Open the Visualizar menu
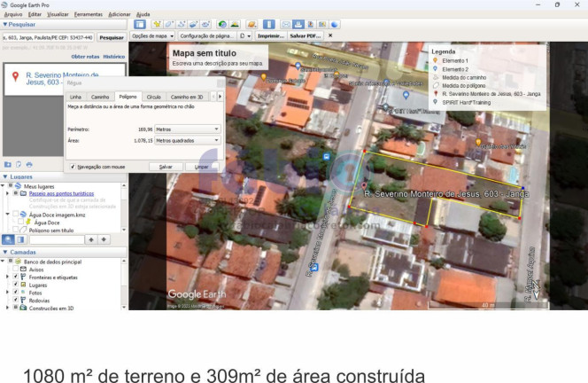The height and width of the screenshot is (383, 588). pos(58,14)
